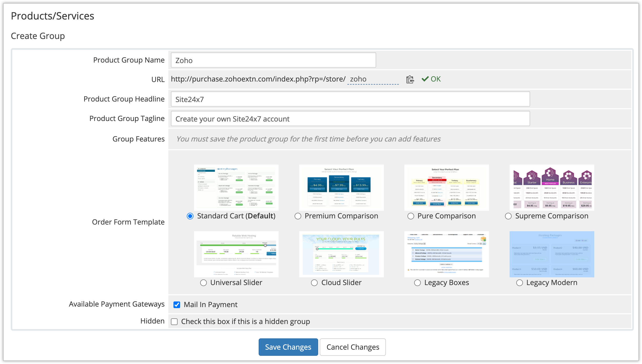This screenshot has width=642, height=364.
Task: Click the Product Group Name field
Action: pyautogui.click(x=273, y=60)
